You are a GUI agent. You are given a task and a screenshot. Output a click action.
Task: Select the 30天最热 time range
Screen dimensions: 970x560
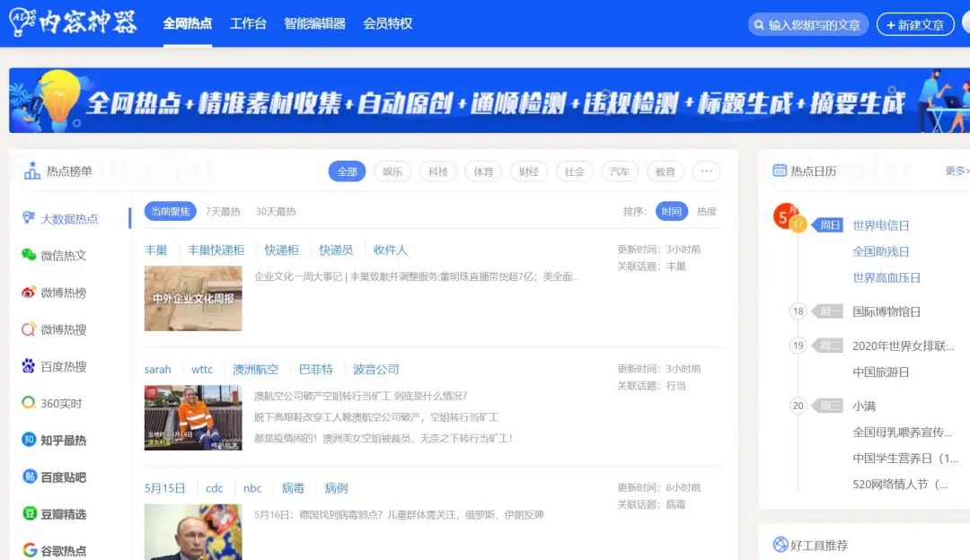point(276,212)
